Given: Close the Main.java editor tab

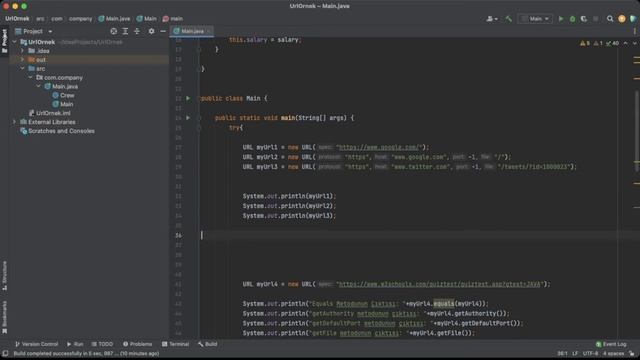Looking at the screenshot, I should point(209,31).
